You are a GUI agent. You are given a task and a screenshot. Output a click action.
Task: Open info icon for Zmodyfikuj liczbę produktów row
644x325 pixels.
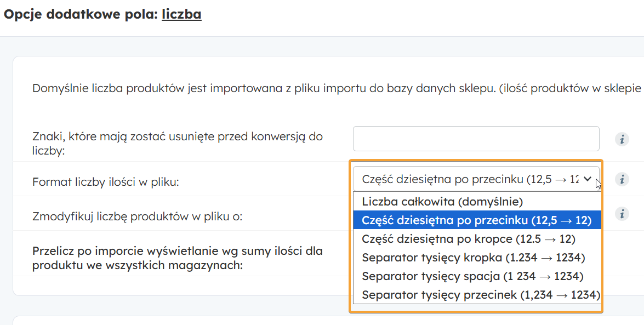[622, 214]
